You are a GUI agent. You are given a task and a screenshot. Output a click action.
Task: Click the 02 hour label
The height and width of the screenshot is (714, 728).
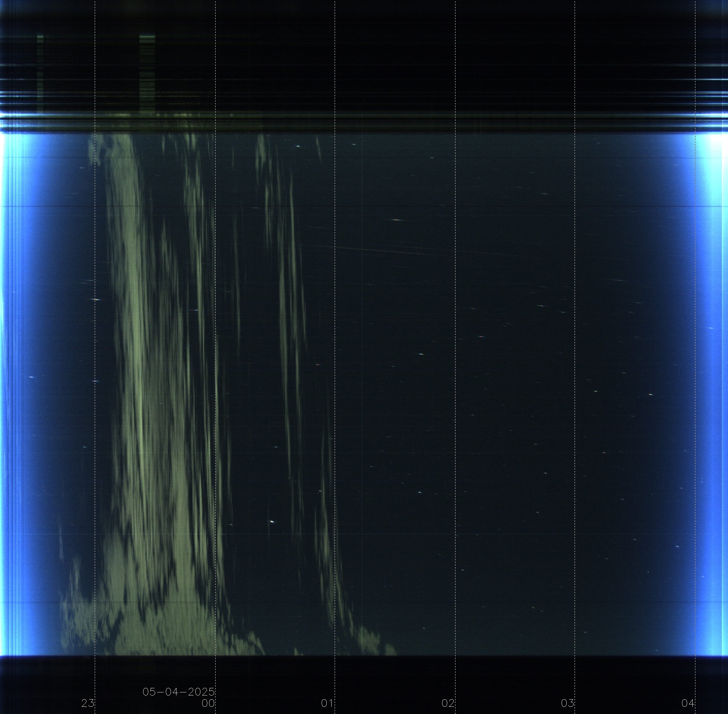[x=448, y=703]
